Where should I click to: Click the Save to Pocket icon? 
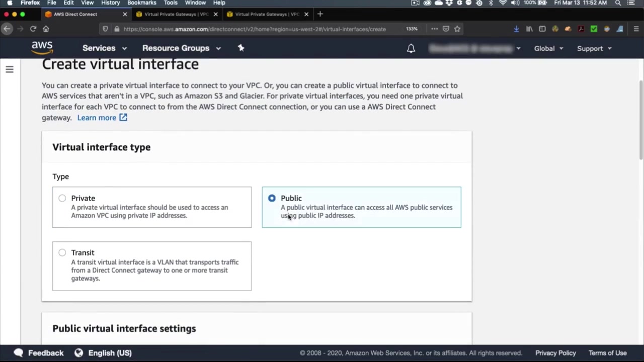[x=446, y=29]
